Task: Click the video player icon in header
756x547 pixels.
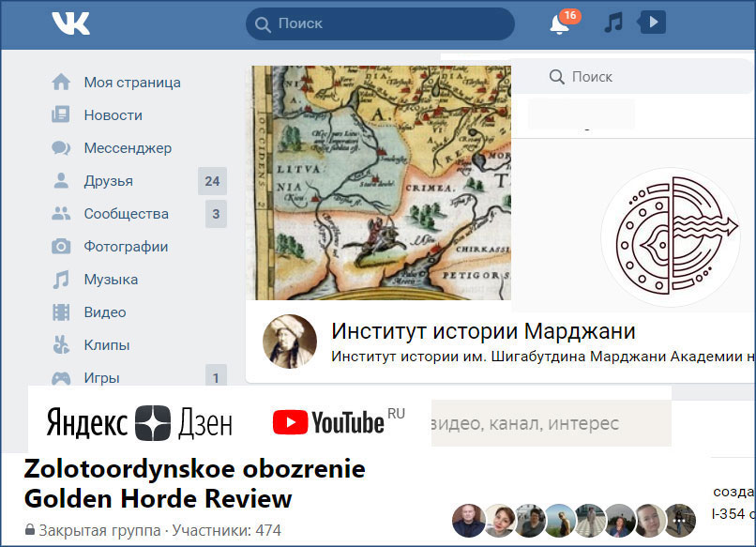Action: coord(652,23)
